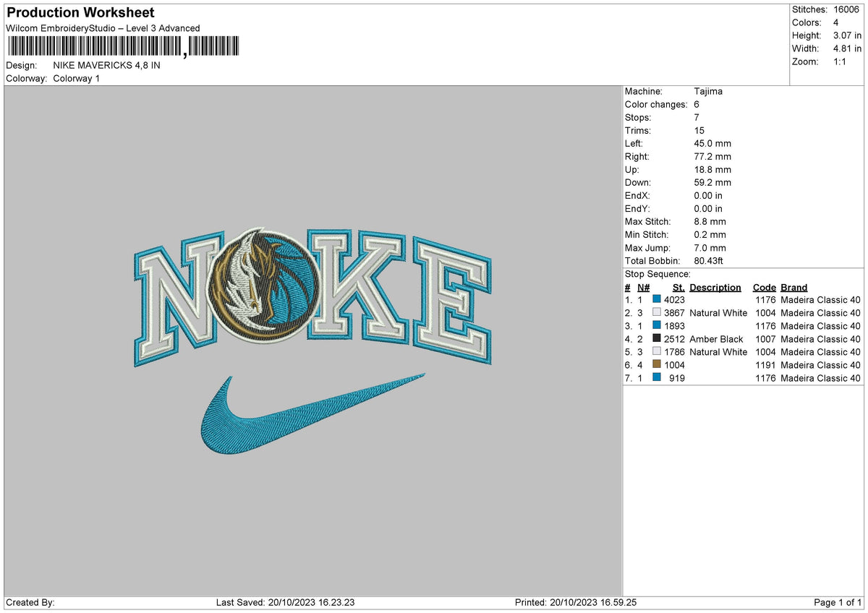Click the Min Stitch value 0.2 mm
The height and width of the screenshot is (613, 868).
pos(710,234)
